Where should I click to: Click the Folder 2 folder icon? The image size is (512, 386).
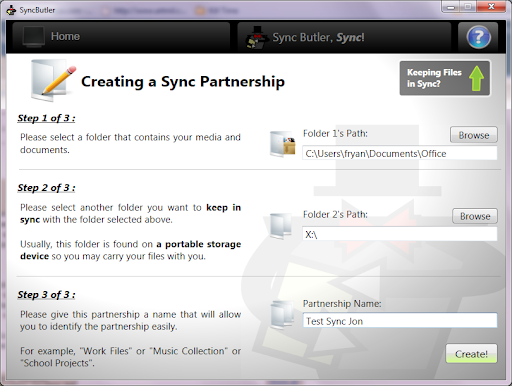281,226
